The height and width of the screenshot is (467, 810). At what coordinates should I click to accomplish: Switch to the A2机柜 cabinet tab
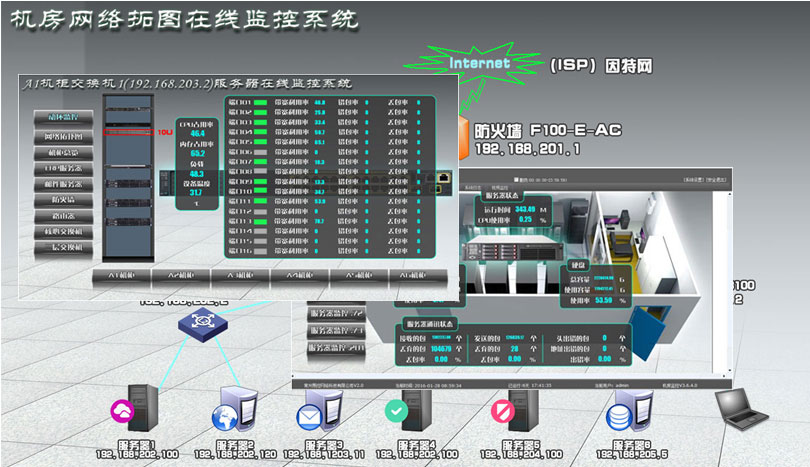181,276
